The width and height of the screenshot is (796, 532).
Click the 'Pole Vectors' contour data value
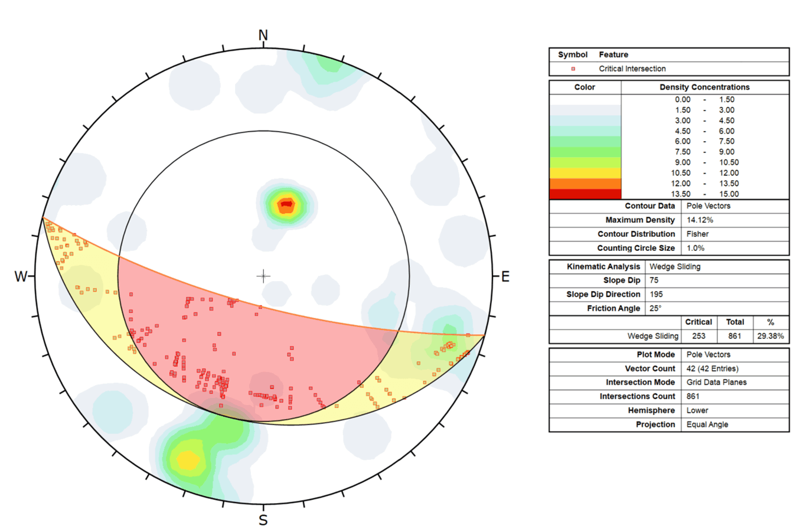708,206
